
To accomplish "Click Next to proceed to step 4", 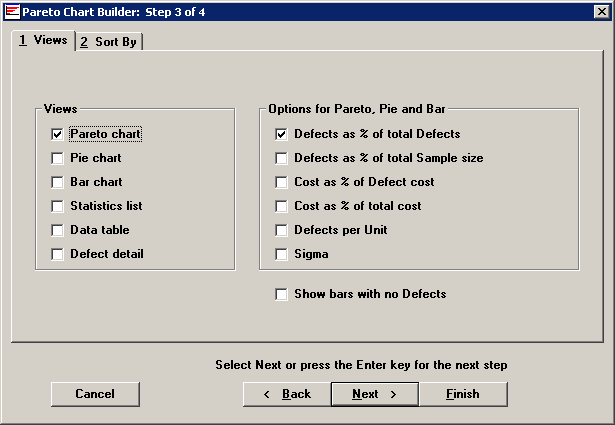I will [375, 394].
